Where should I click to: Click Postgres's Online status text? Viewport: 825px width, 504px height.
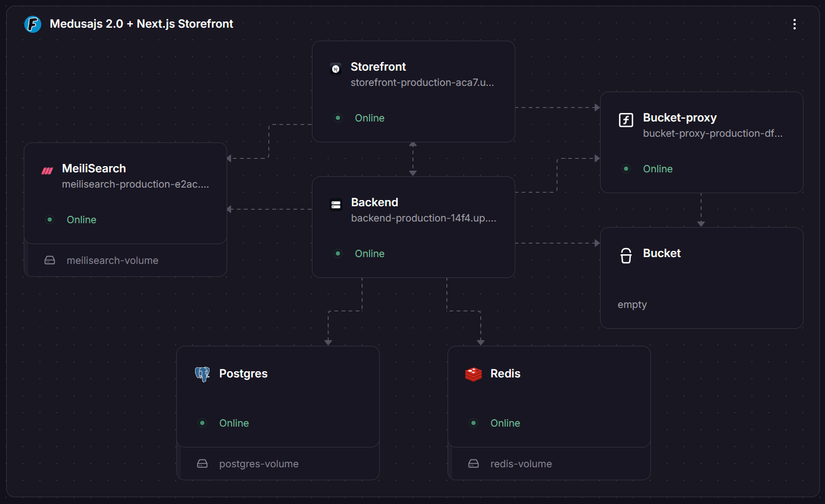pos(234,423)
